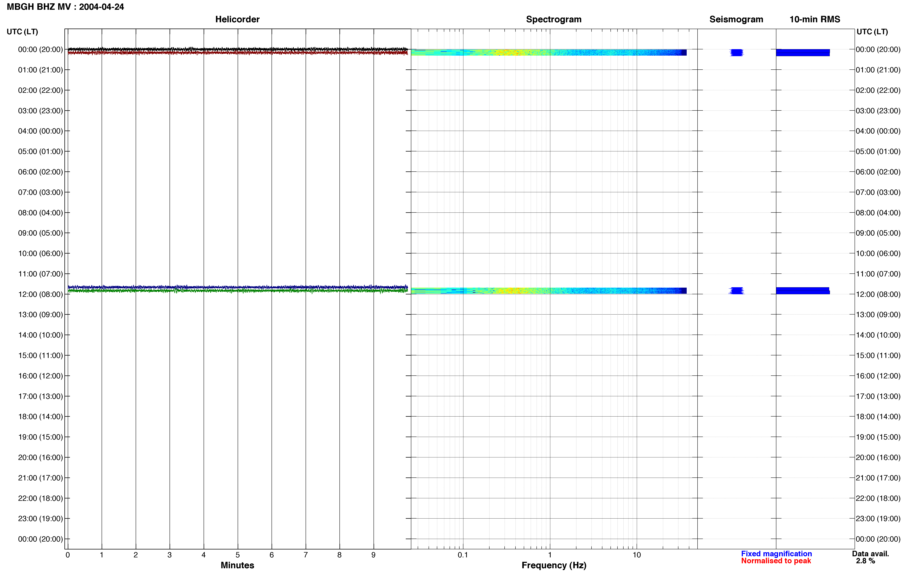Click the "09:00 (05:00)" label on the right axis

pos(878,233)
